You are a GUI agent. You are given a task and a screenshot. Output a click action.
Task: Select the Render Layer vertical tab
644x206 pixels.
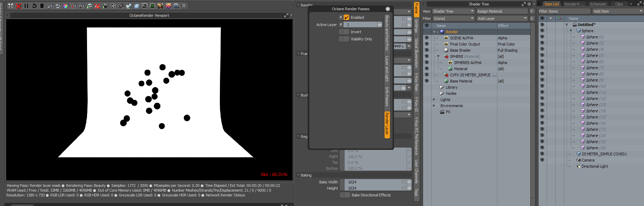387,125
